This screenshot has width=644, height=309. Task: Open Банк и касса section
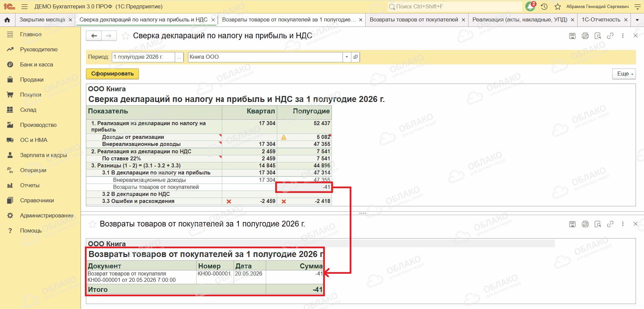[37, 64]
